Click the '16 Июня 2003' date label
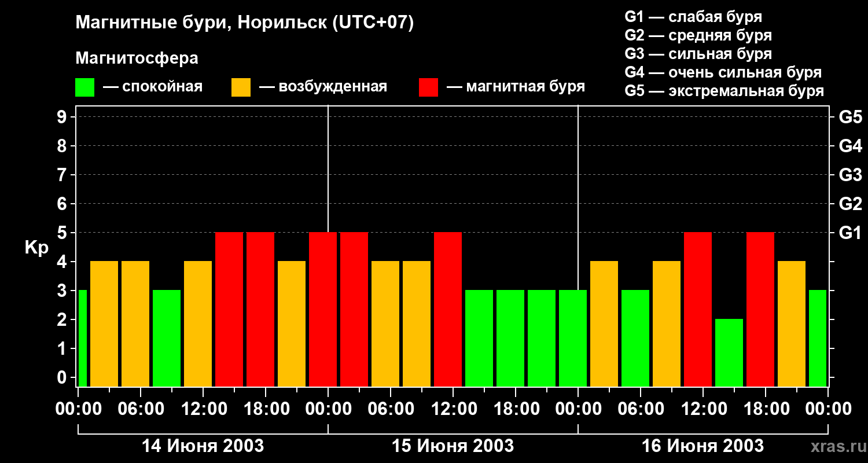The height and width of the screenshot is (463, 868). (703, 446)
